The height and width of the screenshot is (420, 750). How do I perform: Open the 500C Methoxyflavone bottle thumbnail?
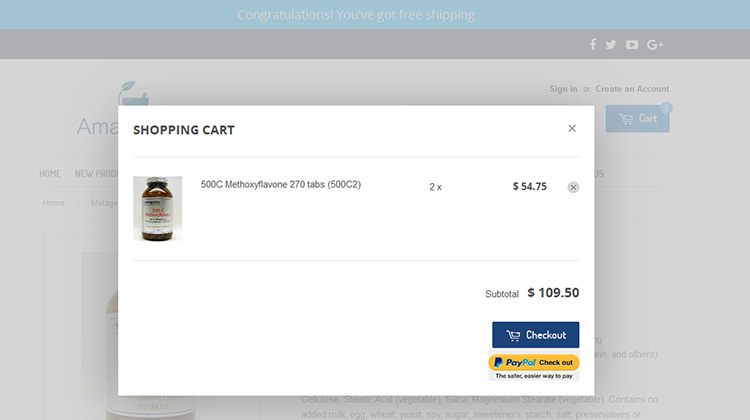[x=157, y=209]
